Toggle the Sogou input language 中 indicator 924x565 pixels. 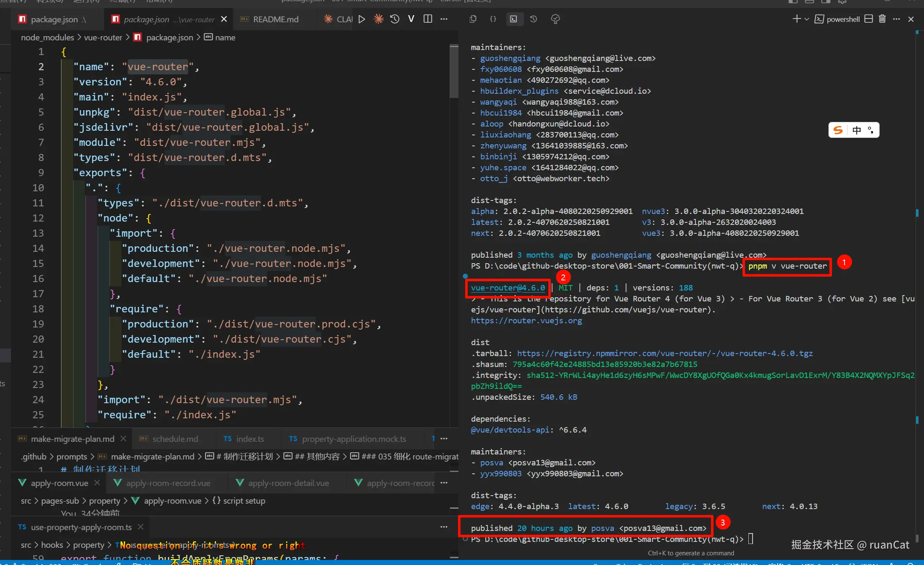click(x=857, y=130)
